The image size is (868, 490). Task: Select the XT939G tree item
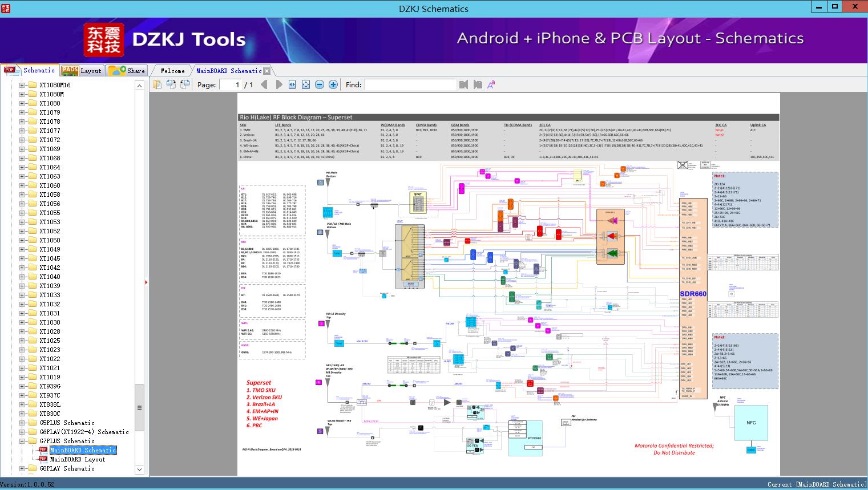coord(50,386)
